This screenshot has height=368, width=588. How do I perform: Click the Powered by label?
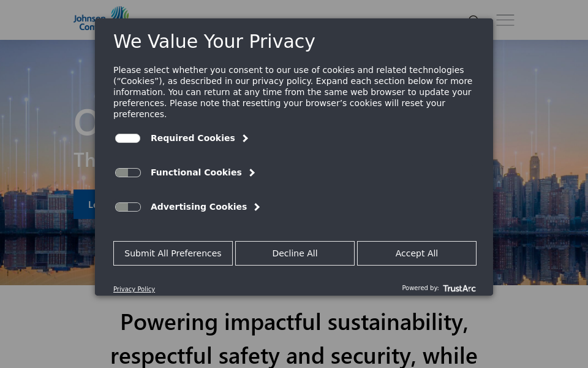point(420,288)
